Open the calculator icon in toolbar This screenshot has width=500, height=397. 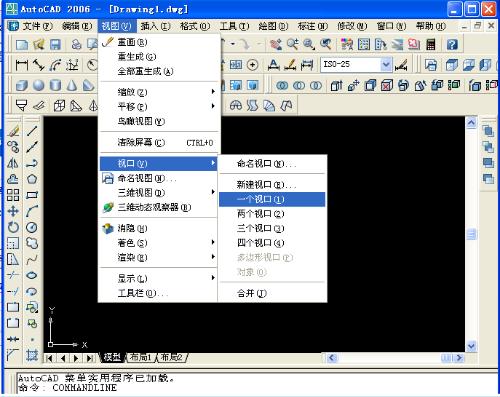[431, 44]
